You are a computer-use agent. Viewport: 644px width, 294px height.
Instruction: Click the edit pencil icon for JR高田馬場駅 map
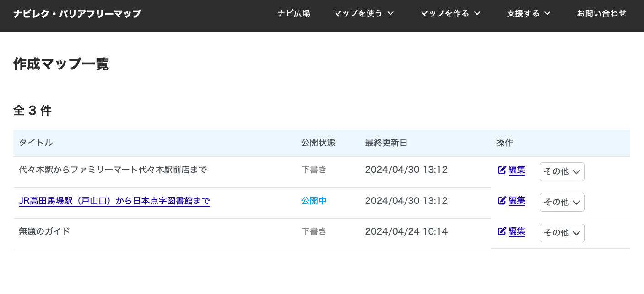[502, 201]
